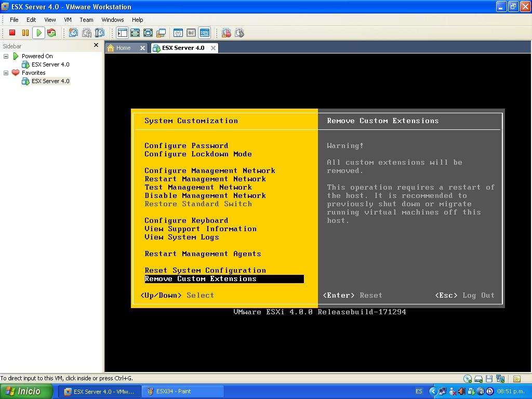Click Configure Lockdown Mode entry
Viewport: 532px width, 399px height.
pyautogui.click(x=198, y=154)
